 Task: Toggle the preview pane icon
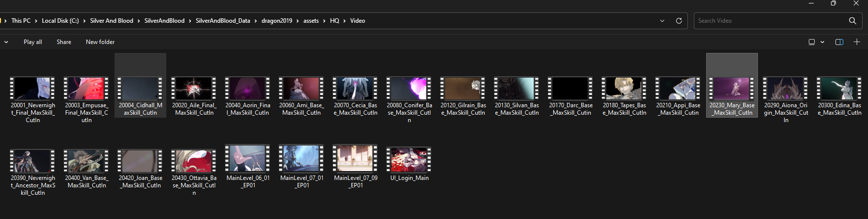[839, 42]
